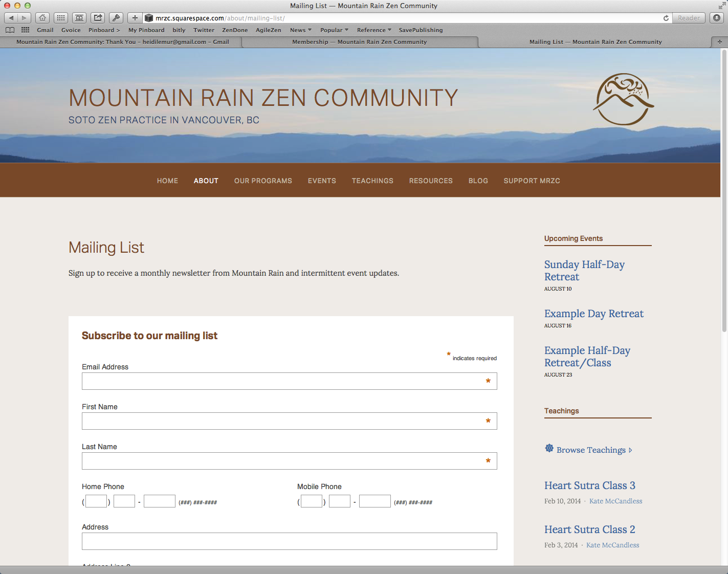This screenshot has width=728, height=574.
Task: Click the Home Phone last-four-digits box
Action: [160, 501]
